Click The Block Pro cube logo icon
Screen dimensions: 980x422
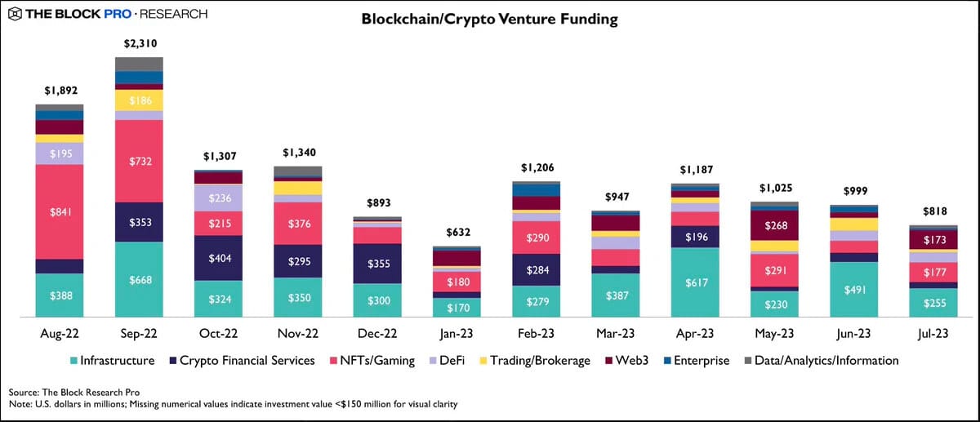(x=14, y=14)
